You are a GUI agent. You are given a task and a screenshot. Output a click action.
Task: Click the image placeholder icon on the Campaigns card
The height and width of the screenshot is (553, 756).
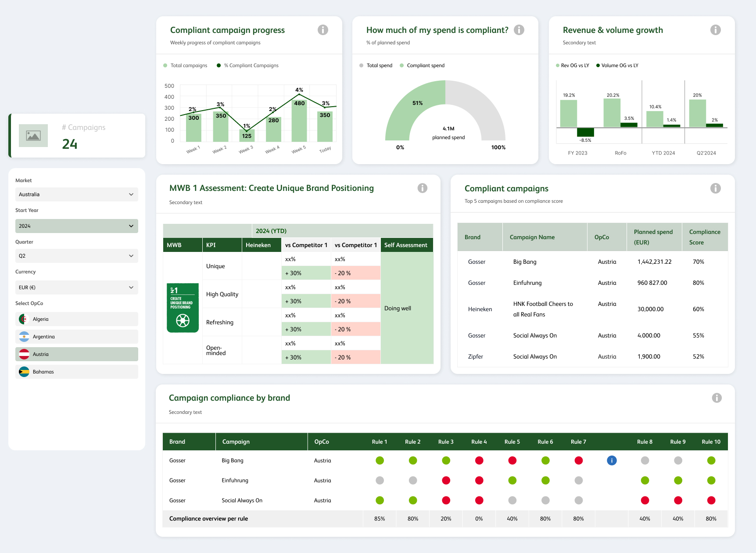33,135
